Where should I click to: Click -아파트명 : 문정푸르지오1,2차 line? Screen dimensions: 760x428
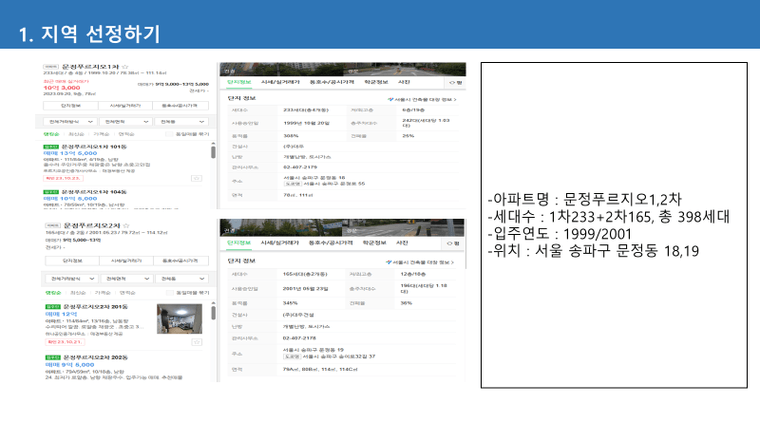click(585, 199)
